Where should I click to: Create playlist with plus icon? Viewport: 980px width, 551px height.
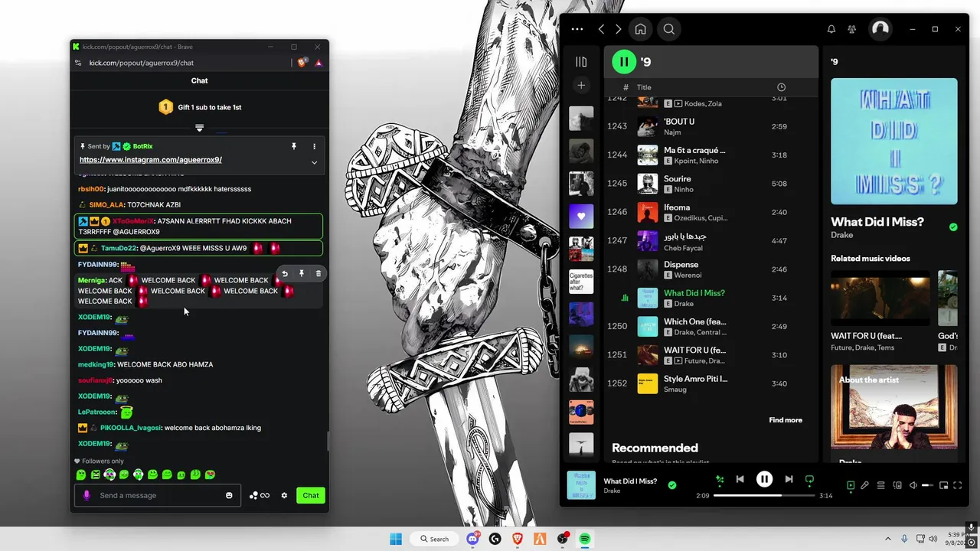pyautogui.click(x=581, y=86)
